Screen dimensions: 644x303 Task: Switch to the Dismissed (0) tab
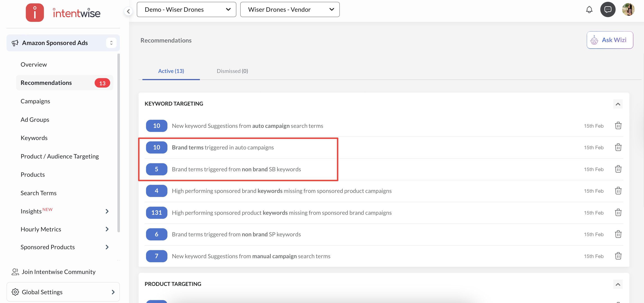[x=232, y=71]
